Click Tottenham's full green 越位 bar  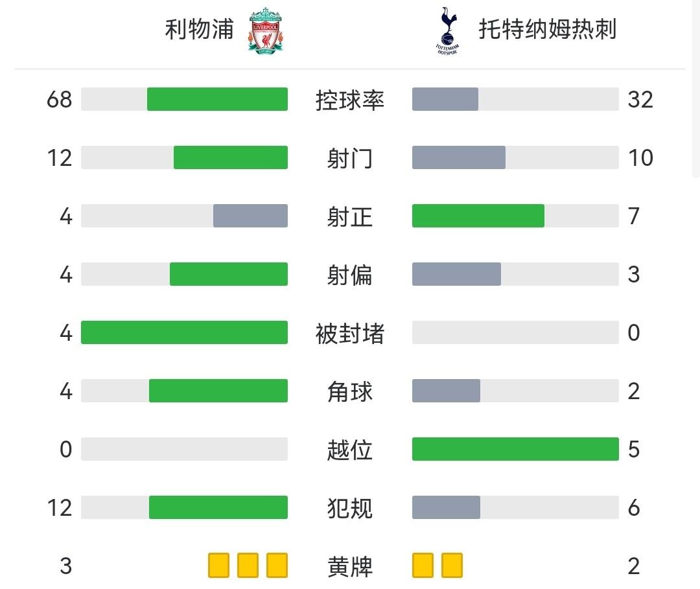pyautogui.click(x=515, y=449)
